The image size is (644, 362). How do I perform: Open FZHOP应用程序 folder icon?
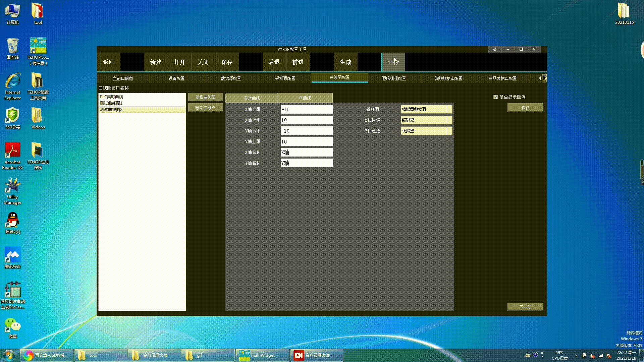tap(38, 156)
